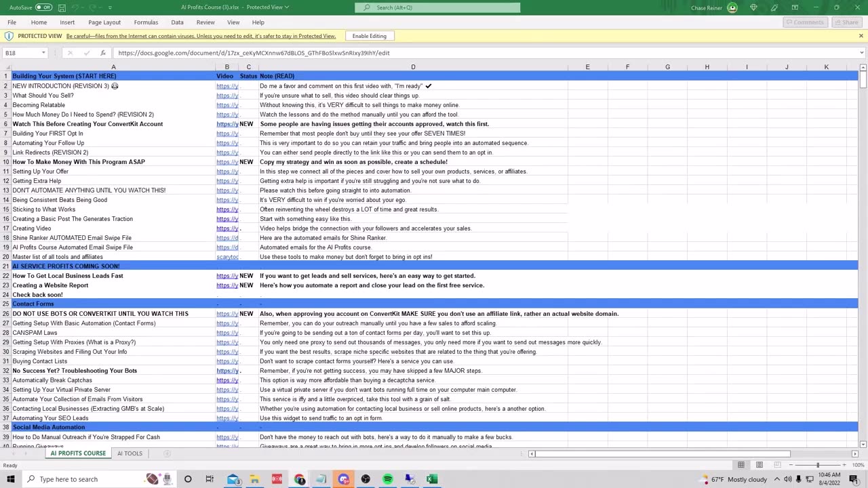Click the vertical scrollbar down arrow
Screen dimensions: 868x488
click(x=863, y=445)
